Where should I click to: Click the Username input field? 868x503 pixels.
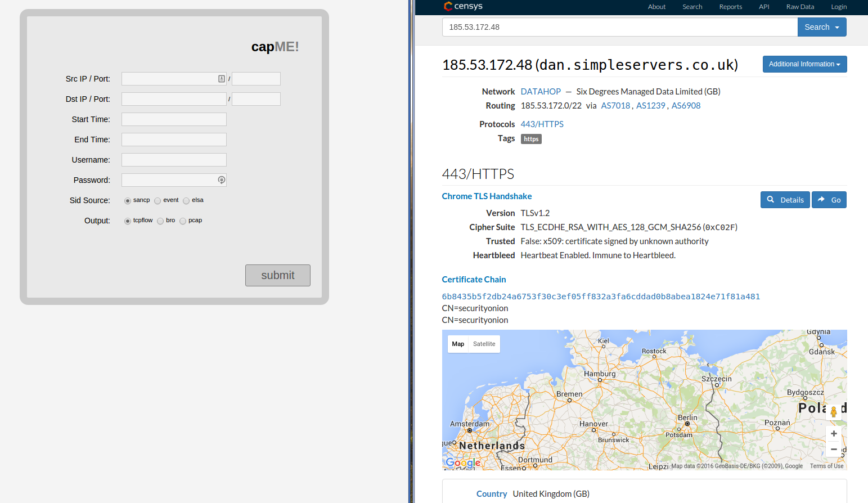[174, 160]
